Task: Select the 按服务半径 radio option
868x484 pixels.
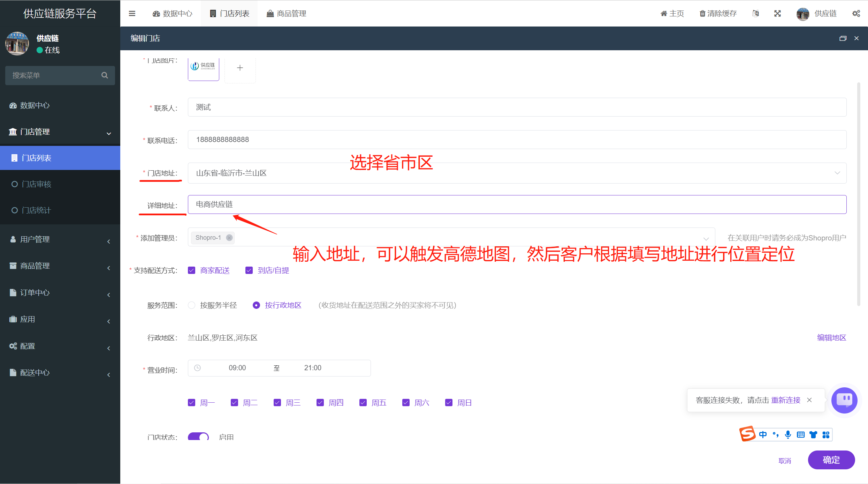Action: coord(191,305)
